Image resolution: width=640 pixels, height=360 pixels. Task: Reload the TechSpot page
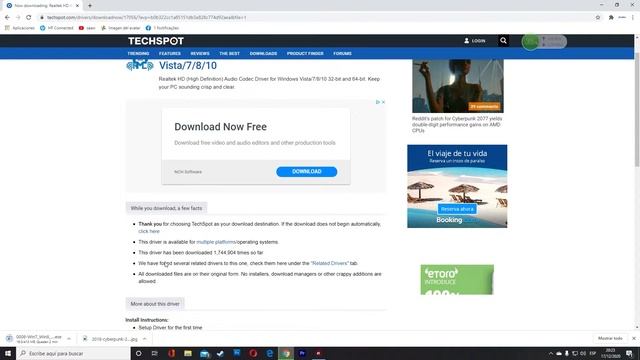tap(29, 18)
